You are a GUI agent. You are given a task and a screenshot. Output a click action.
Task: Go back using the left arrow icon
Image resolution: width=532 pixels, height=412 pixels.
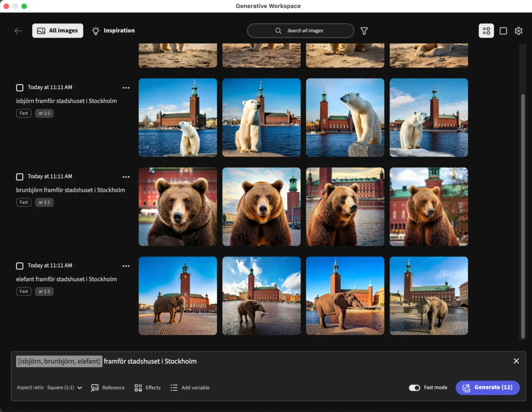point(18,31)
